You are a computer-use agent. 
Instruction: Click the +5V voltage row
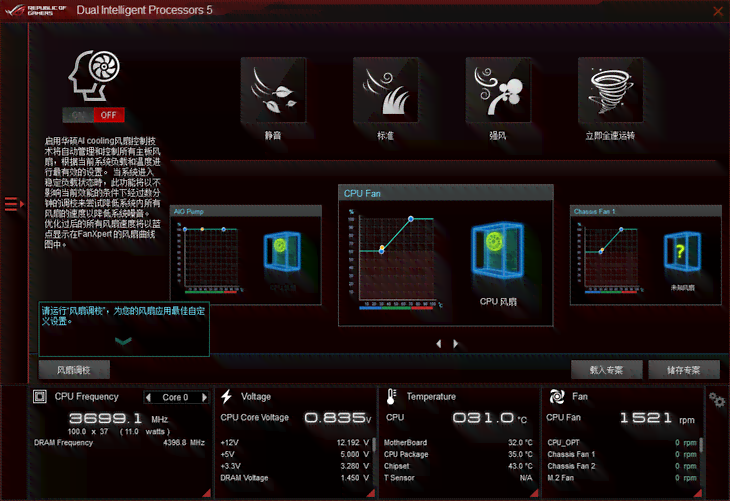[295, 454]
